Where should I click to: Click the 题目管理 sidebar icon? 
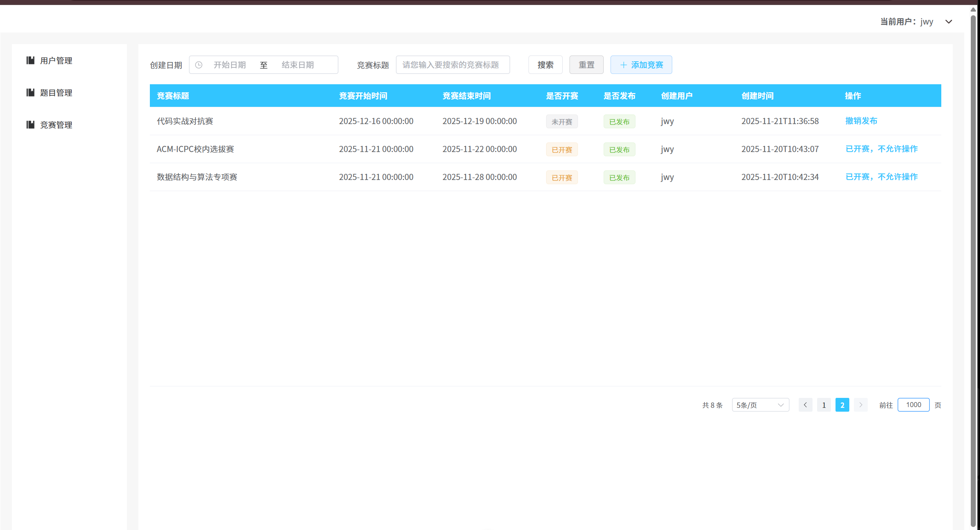(30, 92)
